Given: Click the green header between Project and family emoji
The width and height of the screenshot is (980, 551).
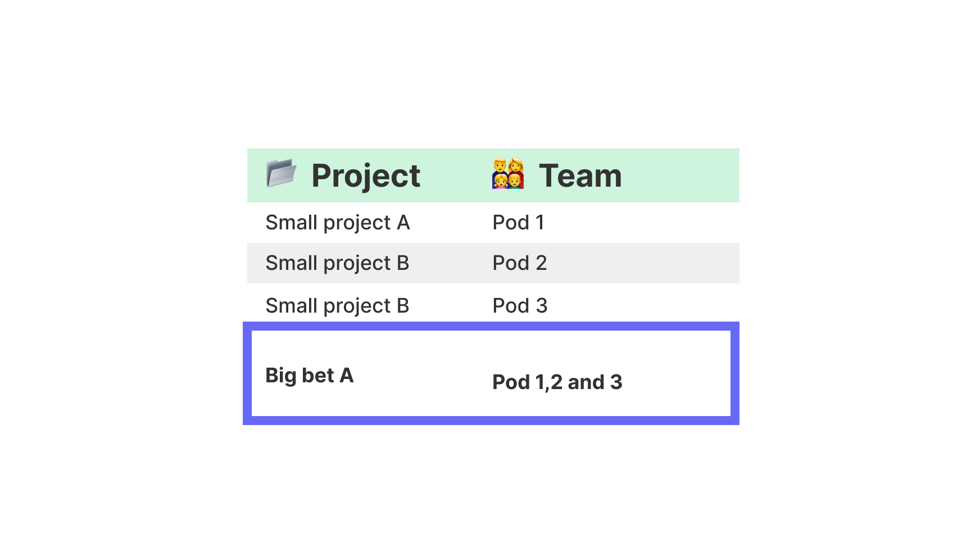Looking at the screenshot, I should pos(455,175).
